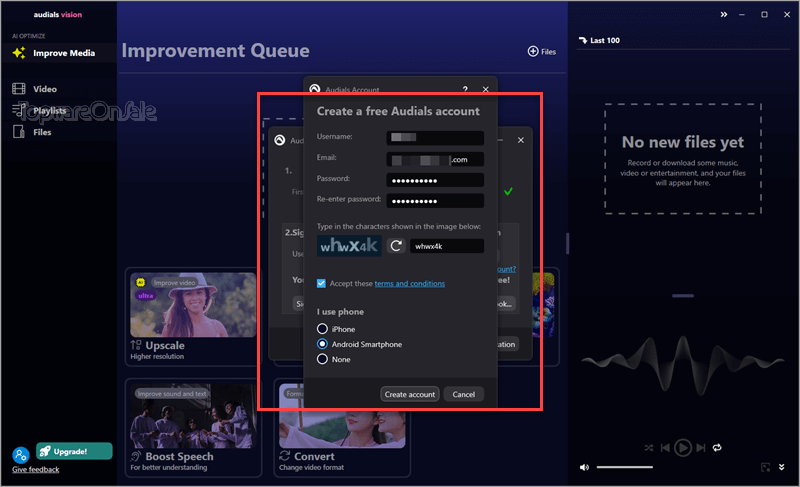This screenshot has width=800, height=487.
Task: Click the fullscreen player icon
Action: click(765, 467)
